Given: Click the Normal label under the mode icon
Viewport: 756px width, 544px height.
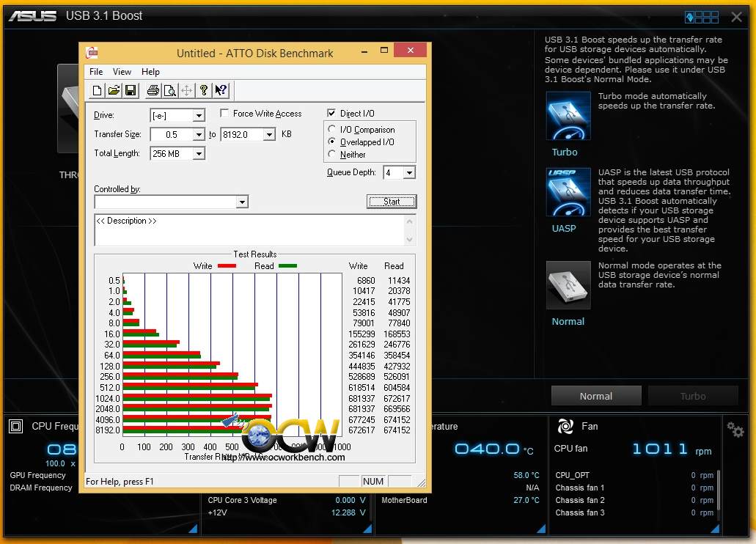Looking at the screenshot, I should 568,321.
